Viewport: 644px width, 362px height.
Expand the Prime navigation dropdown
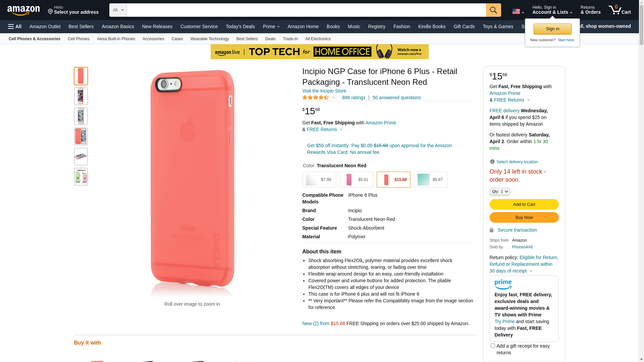[271, 26]
